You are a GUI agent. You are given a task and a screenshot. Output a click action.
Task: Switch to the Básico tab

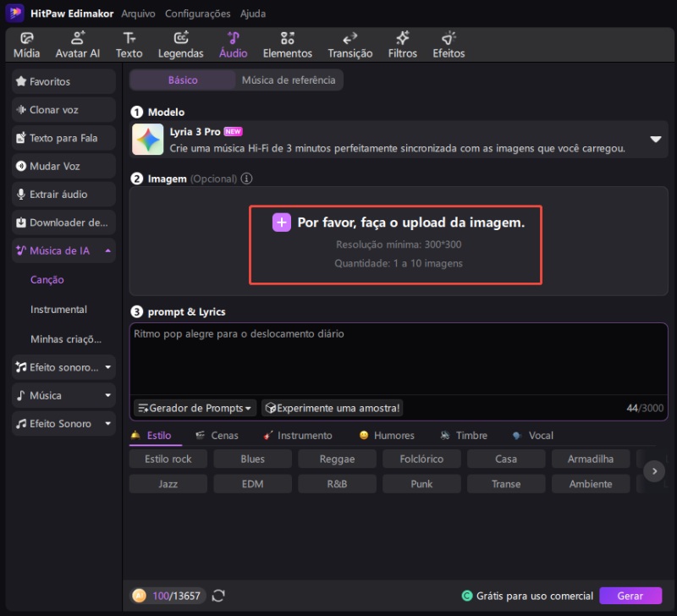coord(183,80)
